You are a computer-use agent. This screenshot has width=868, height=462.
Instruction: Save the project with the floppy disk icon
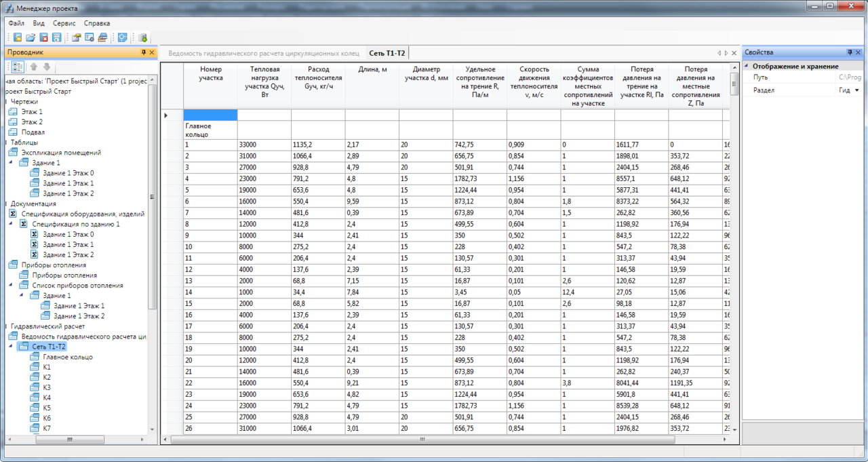(x=57, y=37)
